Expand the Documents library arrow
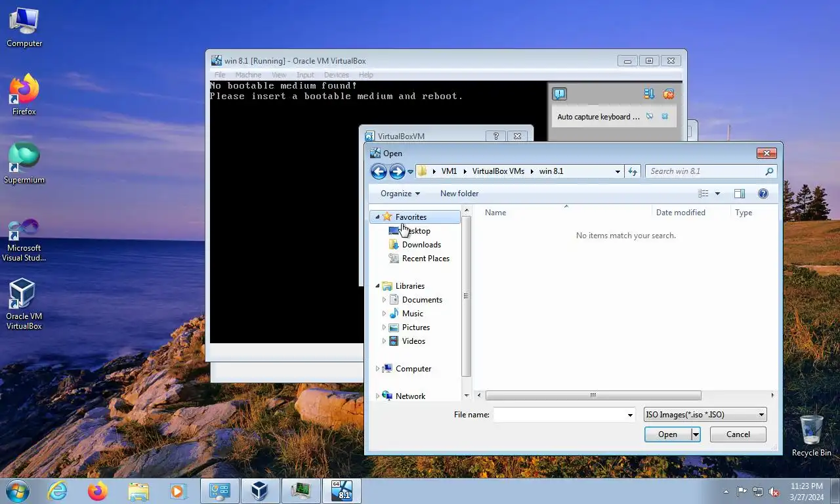840x504 pixels. click(384, 300)
